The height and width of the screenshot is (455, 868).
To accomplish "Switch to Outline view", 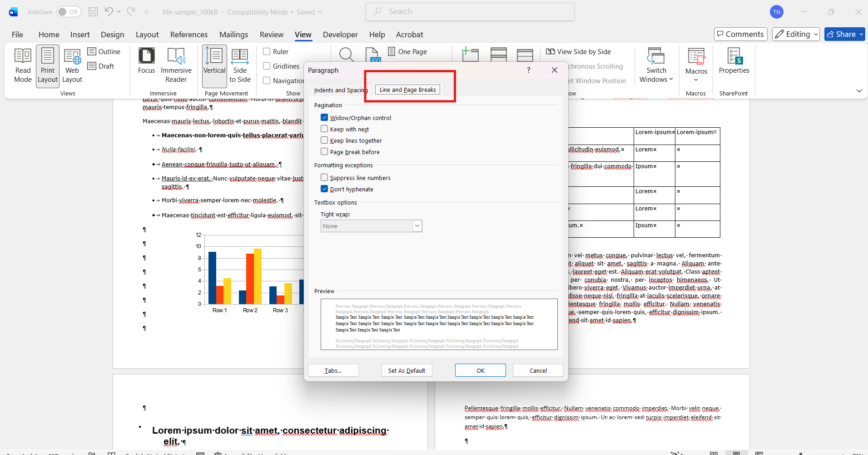I will (x=104, y=52).
